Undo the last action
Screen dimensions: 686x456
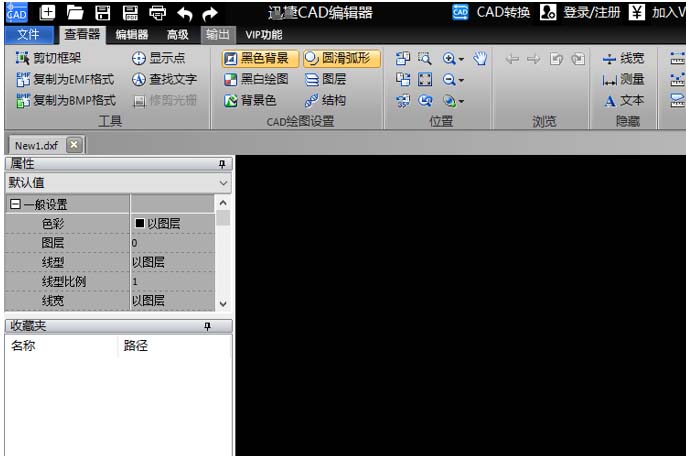pos(185,14)
